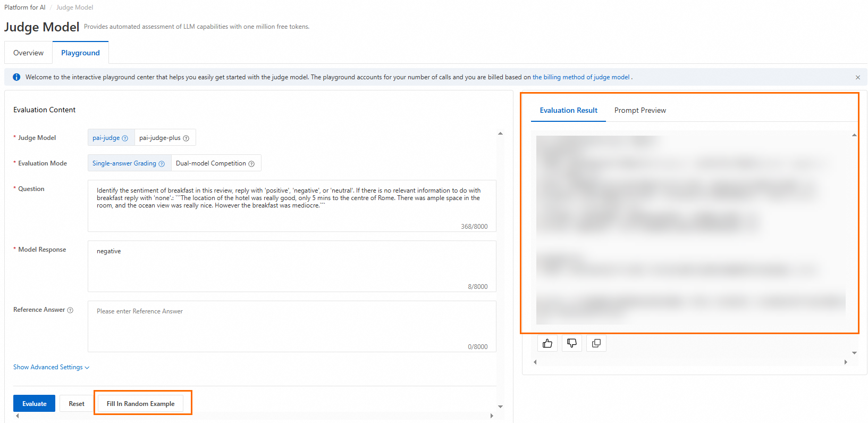Open help icon for Dual-model Competition
The image size is (868, 423).
point(251,164)
